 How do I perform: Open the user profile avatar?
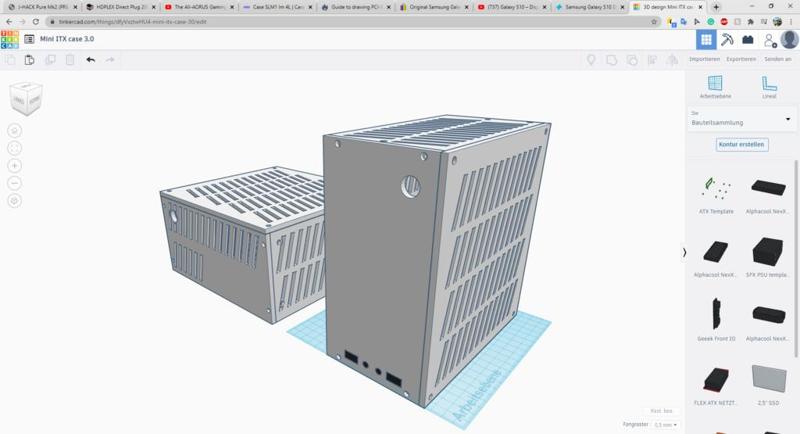tap(789, 39)
